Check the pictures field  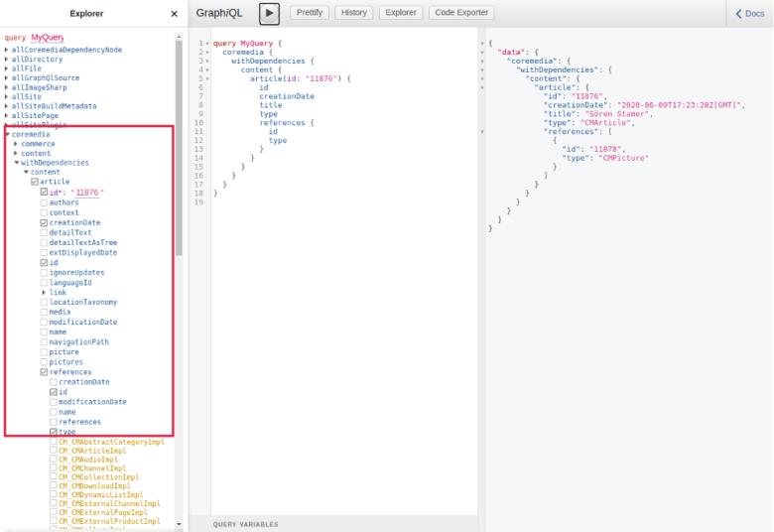point(44,362)
